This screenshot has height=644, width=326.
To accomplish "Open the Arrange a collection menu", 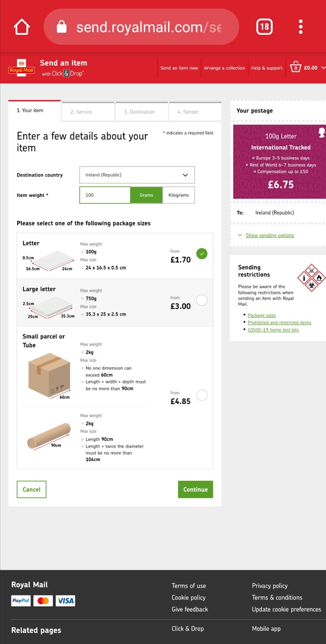I will pyautogui.click(x=224, y=68).
